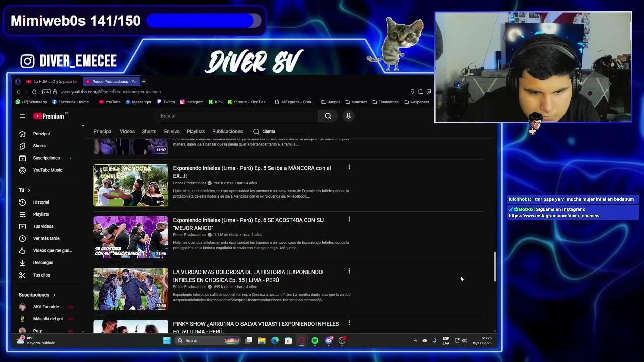Image resolution: width=644 pixels, height=362 pixels.
Task: Open the WhatsApp bookmark
Action: point(31,102)
